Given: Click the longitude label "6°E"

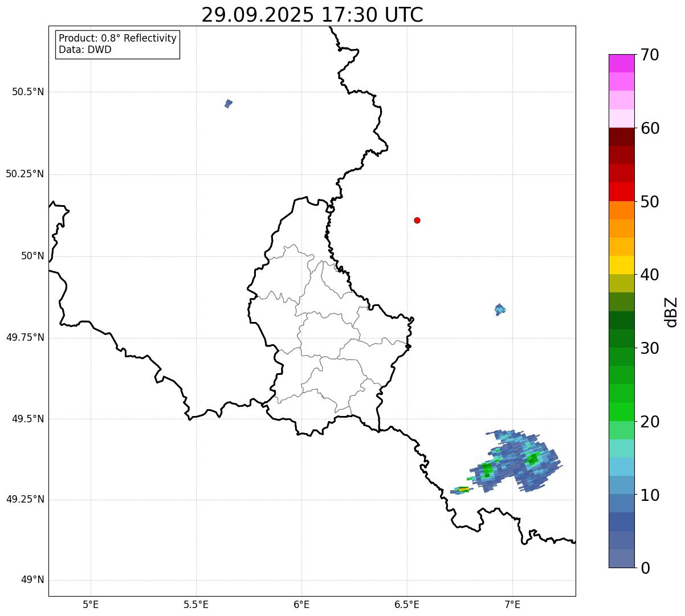Looking at the screenshot, I should click(301, 604).
